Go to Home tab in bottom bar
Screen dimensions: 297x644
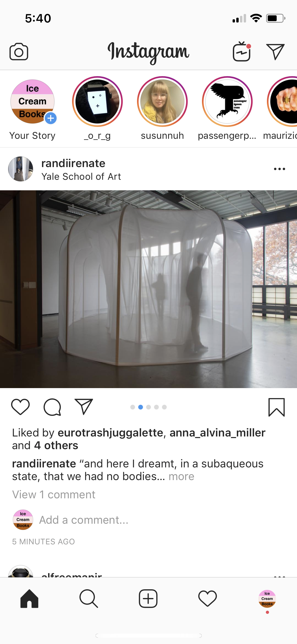(29, 599)
